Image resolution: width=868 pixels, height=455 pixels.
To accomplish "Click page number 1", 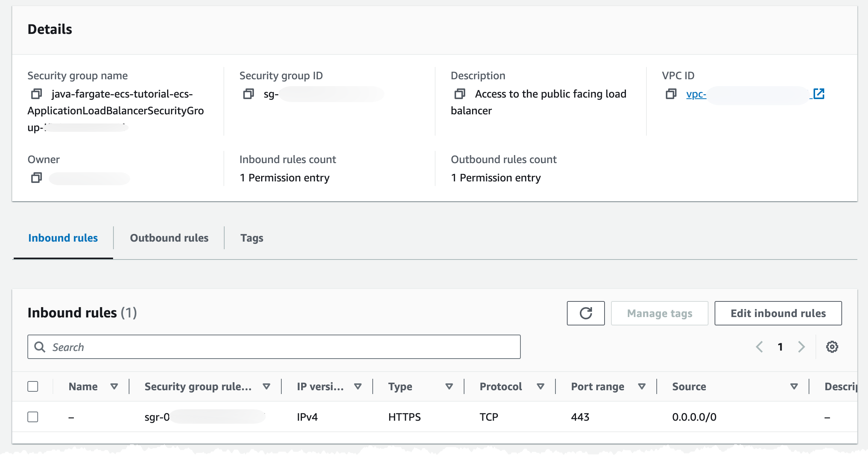I will (780, 347).
